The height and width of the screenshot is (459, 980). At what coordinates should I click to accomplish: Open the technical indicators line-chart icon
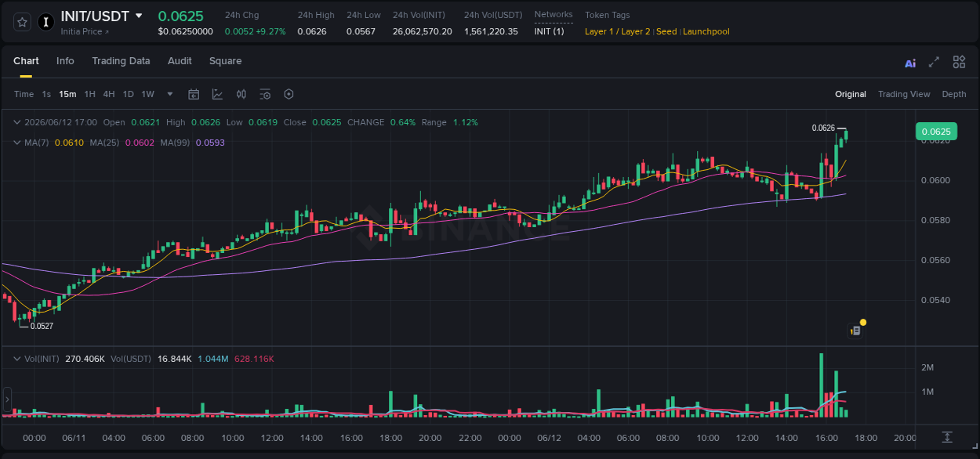pyautogui.click(x=217, y=94)
